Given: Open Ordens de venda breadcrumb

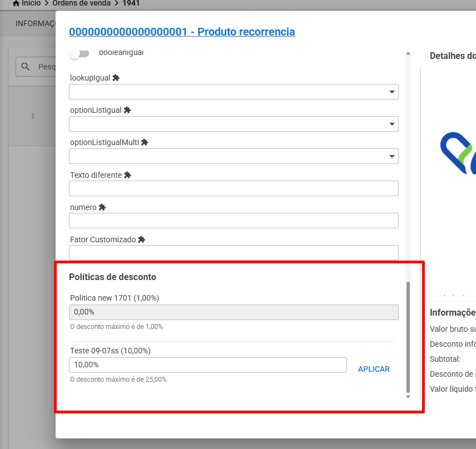Looking at the screenshot, I should point(81,3).
